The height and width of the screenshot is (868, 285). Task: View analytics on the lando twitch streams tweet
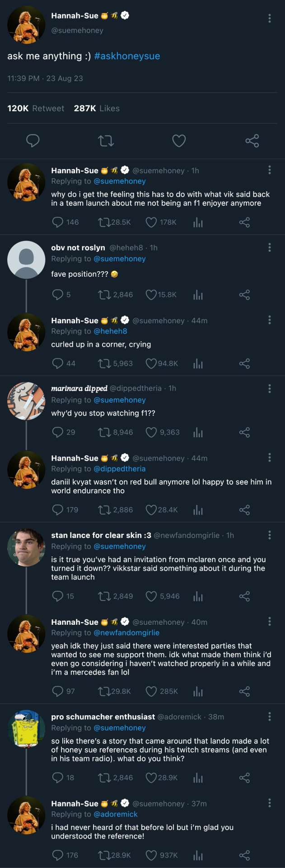(x=198, y=778)
